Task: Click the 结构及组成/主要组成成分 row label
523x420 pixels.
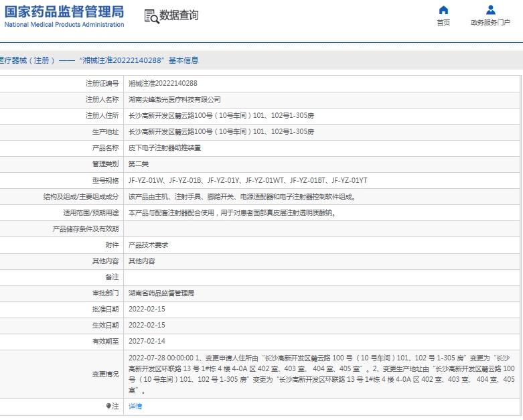Action: tap(81, 197)
